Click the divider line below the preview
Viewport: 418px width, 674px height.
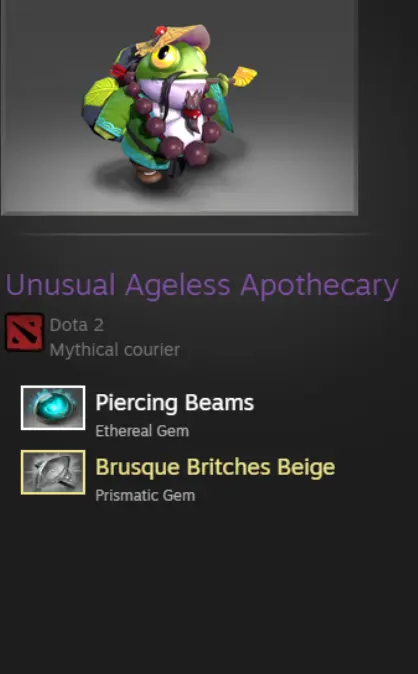pos(196,234)
